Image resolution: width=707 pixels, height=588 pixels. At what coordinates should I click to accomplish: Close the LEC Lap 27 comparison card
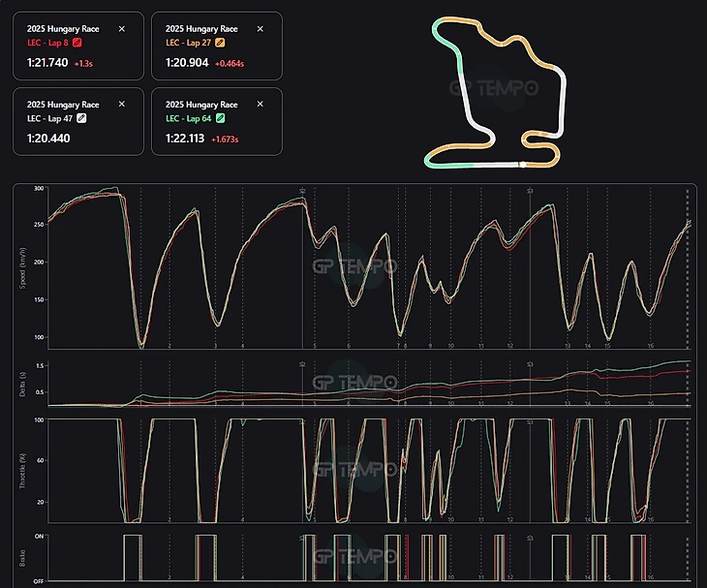(x=260, y=29)
